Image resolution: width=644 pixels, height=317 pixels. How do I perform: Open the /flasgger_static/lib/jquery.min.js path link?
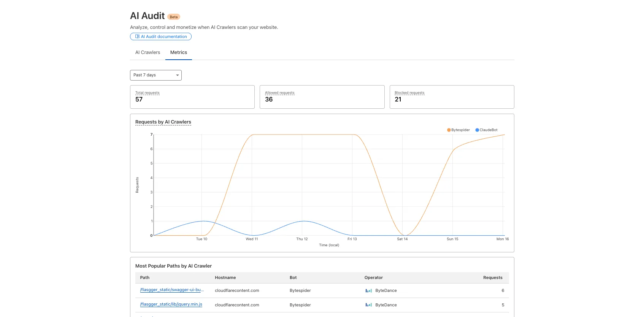coord(171,304)
